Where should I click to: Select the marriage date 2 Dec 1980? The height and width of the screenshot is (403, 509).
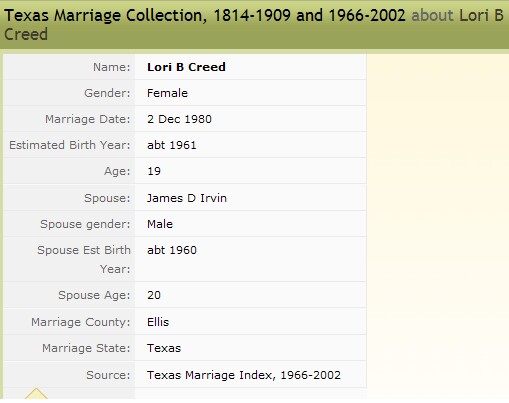click(179, 119)
